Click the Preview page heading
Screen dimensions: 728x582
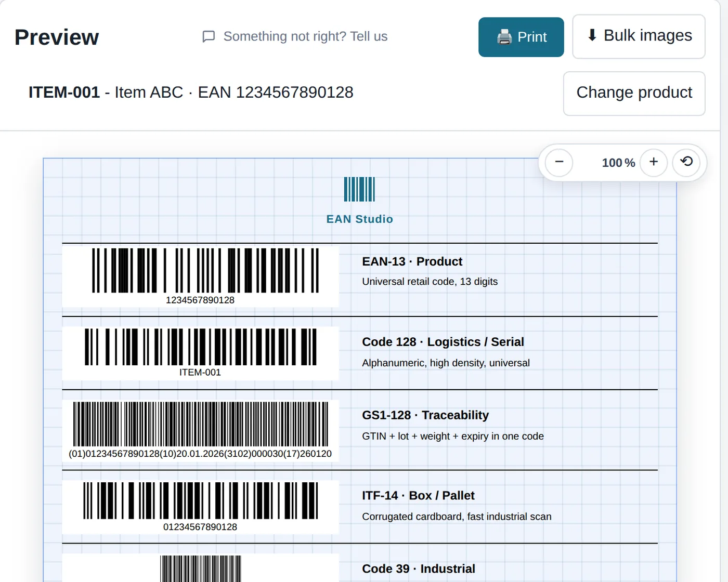(57, 37)
